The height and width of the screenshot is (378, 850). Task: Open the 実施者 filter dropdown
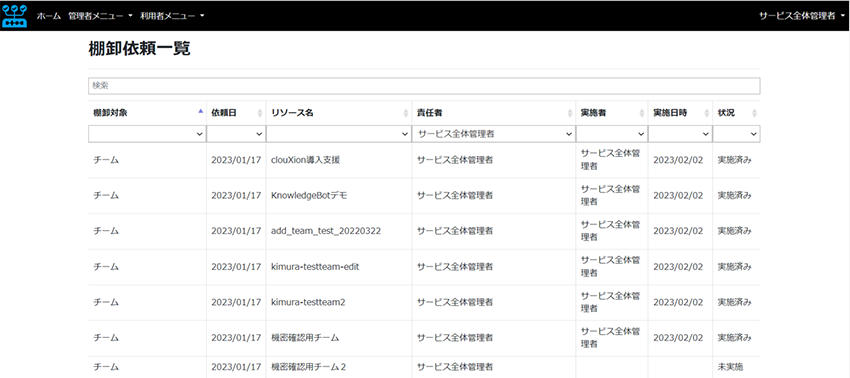[x=612, y=133]
